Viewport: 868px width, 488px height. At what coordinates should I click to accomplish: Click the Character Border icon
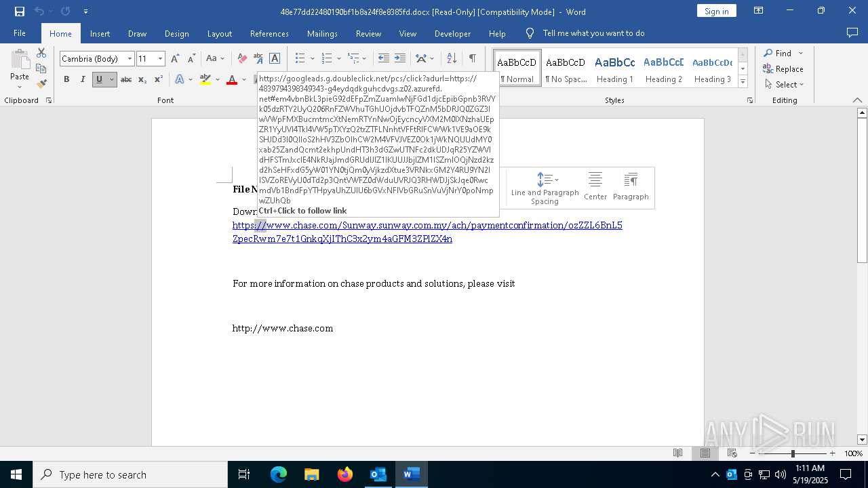pyautogui.click(x=275, y=59)
